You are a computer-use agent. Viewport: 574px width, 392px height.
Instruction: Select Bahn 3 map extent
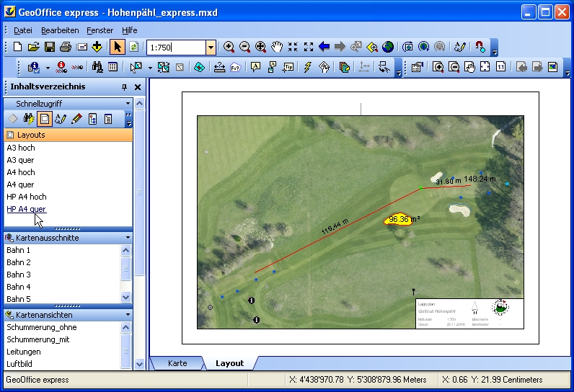[19, 275]
